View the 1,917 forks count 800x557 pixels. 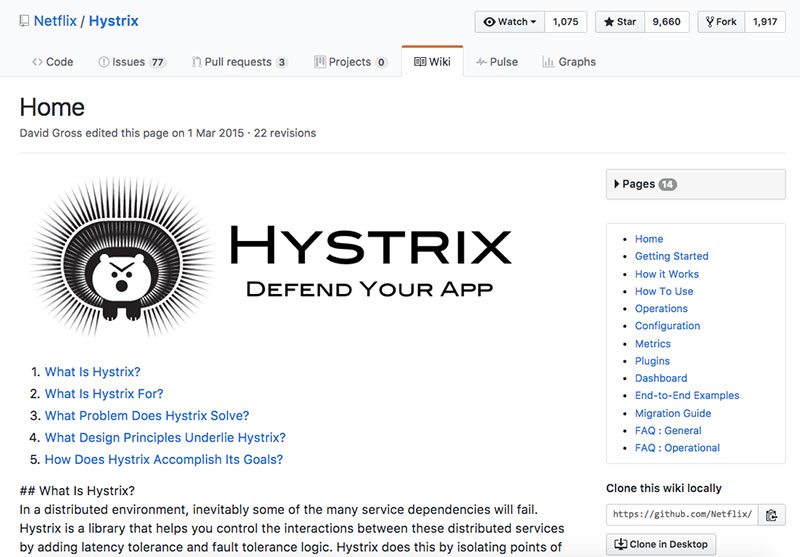click(765, 22)
